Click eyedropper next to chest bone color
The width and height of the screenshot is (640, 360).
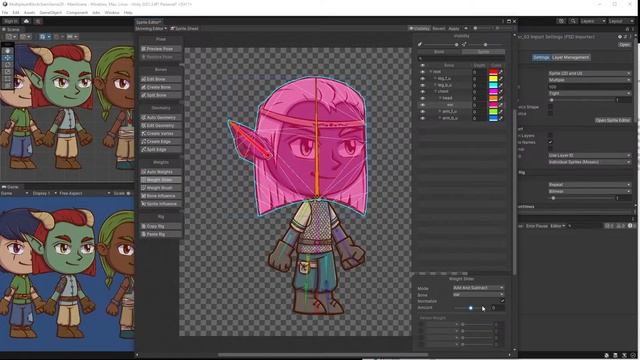point(501,91)
